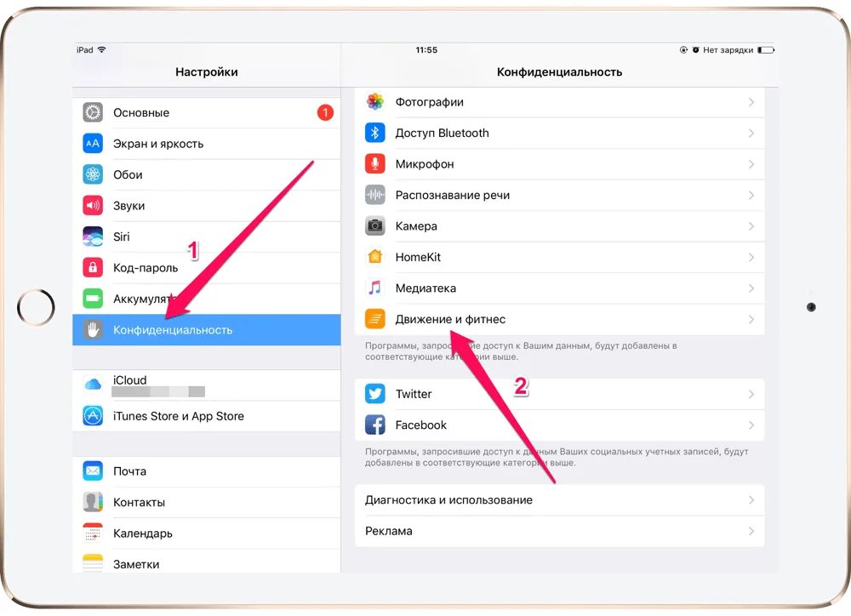Open iTunes Store и App Store
Screen dimensions: 851x616
[x=206, y=416]
